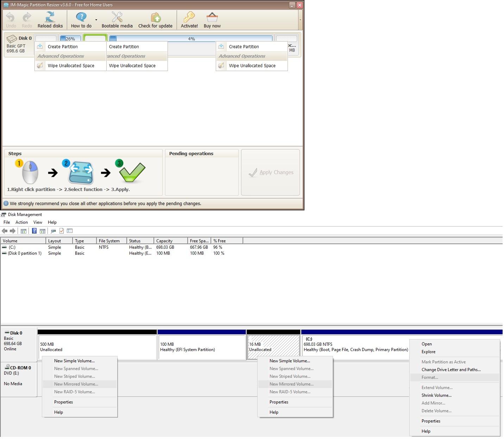Click the Reload disks toolbar icon
This screenshot has height=439, width=504.
point(50,17)
